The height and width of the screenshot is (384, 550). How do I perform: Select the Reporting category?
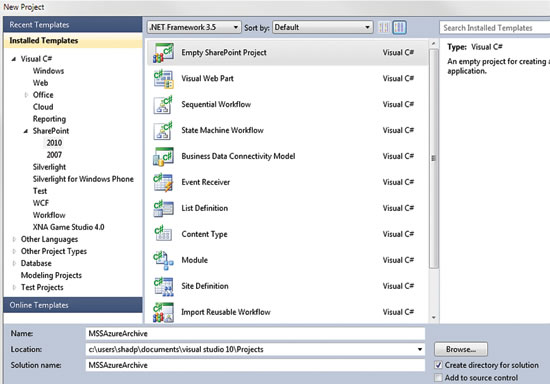(x=49, y=119)
